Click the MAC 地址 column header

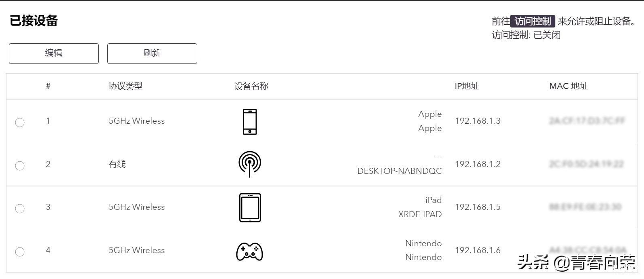[x=568, y=86]
